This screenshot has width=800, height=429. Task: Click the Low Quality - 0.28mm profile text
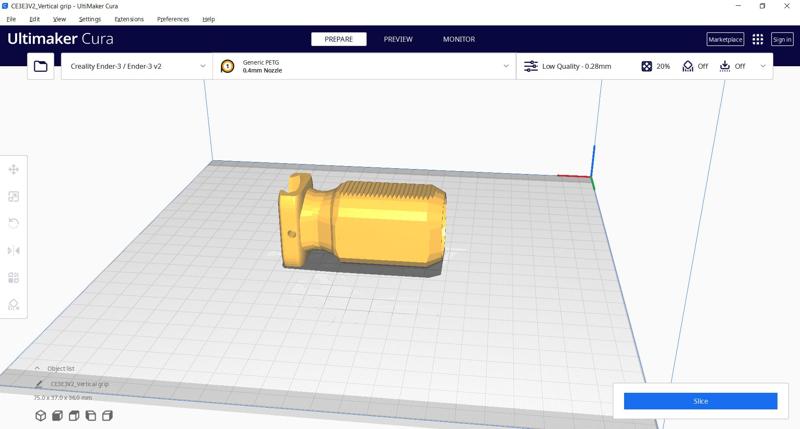point(577,66)
